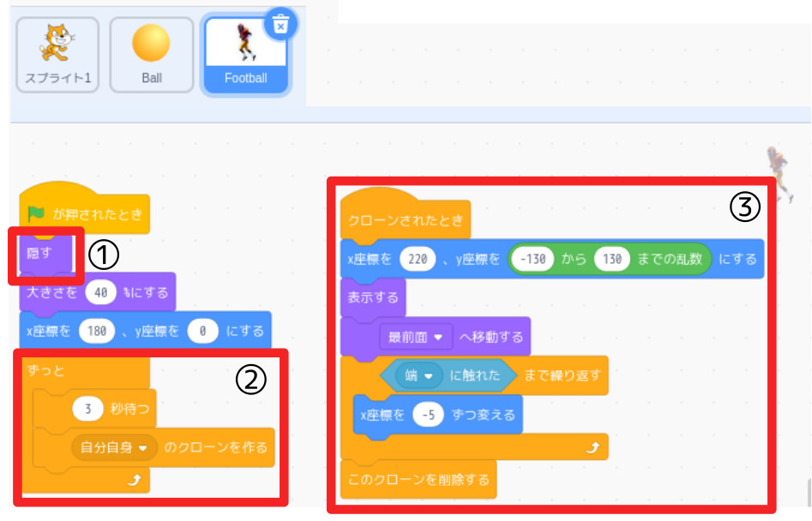Edit the random minimum -130 field

534,259
